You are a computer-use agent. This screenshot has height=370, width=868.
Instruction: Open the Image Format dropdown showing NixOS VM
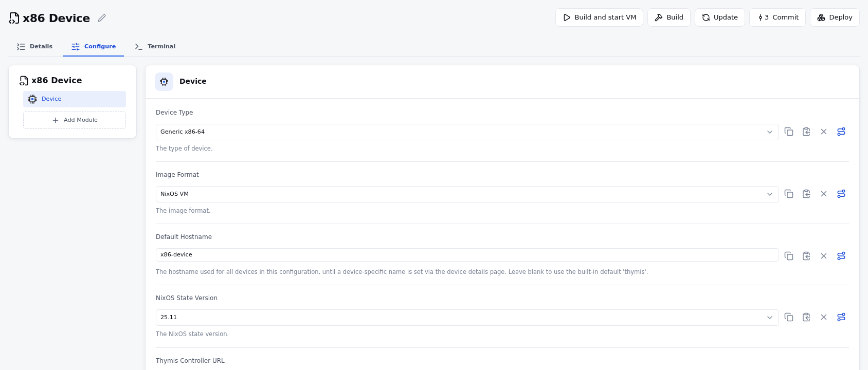point(467,194)
